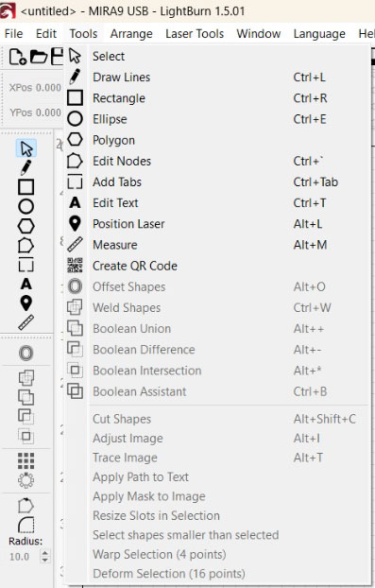Open the Window menu
Viewport: 375px width, 588px height.
259,34
